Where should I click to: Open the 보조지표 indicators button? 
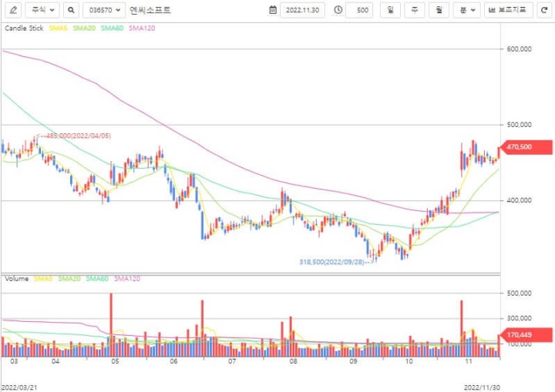508,10
